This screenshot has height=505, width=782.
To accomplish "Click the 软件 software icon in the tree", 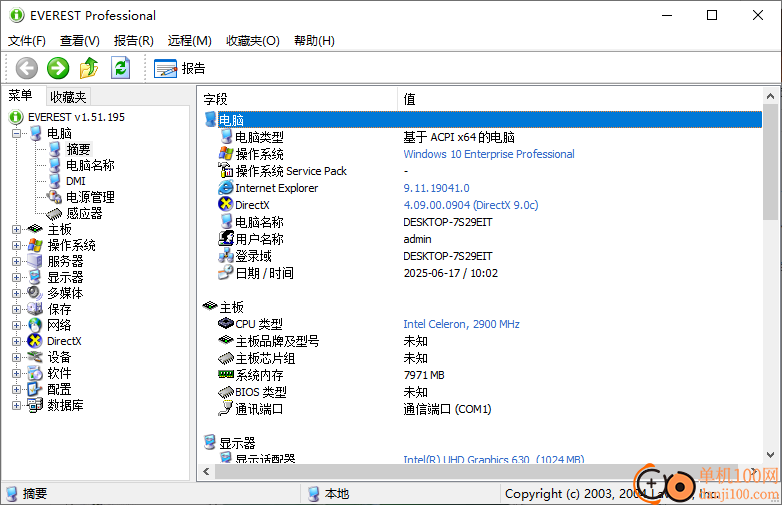I will click(x=35, y=373).
